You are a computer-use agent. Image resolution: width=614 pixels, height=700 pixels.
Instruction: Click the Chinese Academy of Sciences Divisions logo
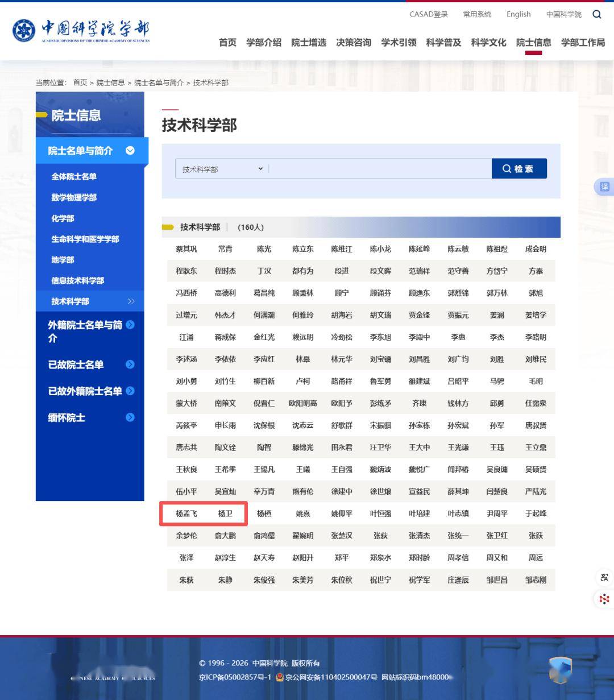pyautogui.click(x=81, y=30)
